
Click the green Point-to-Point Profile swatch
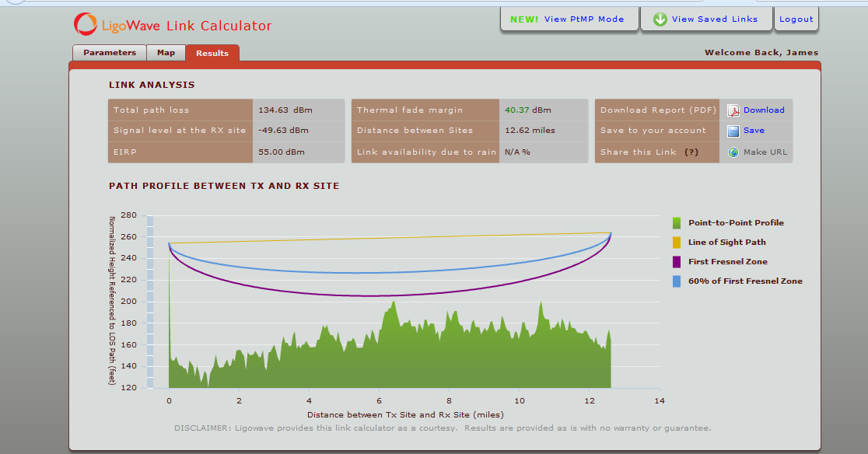677,223
